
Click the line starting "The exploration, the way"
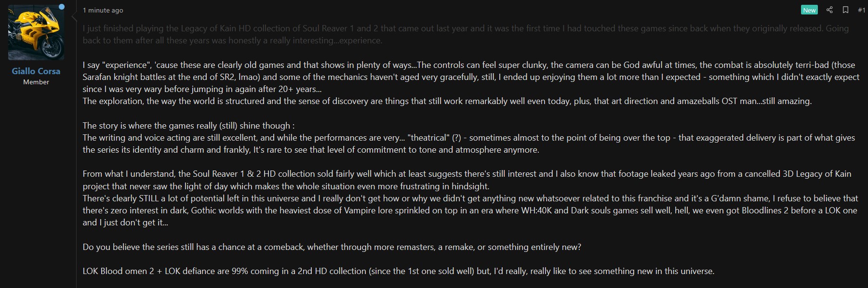click(x=289, y=101)
